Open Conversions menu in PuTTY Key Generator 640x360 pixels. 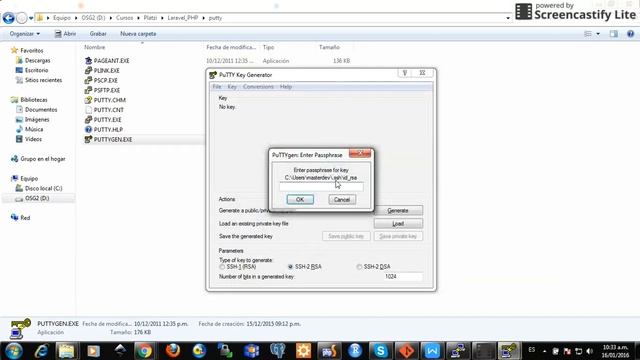(258, 87)
